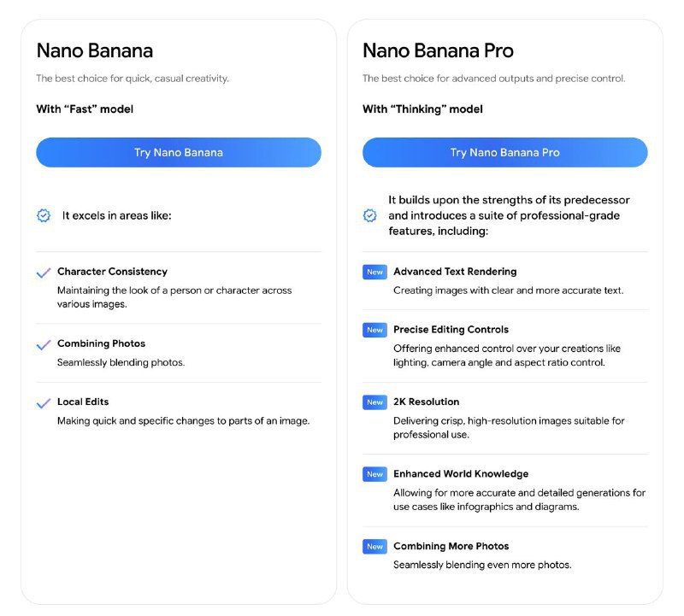The width and height of the screenshot is (684, 616).
Task: Click the verified badge icon on the Nano Banana Pro card
Action: (369, 215)
